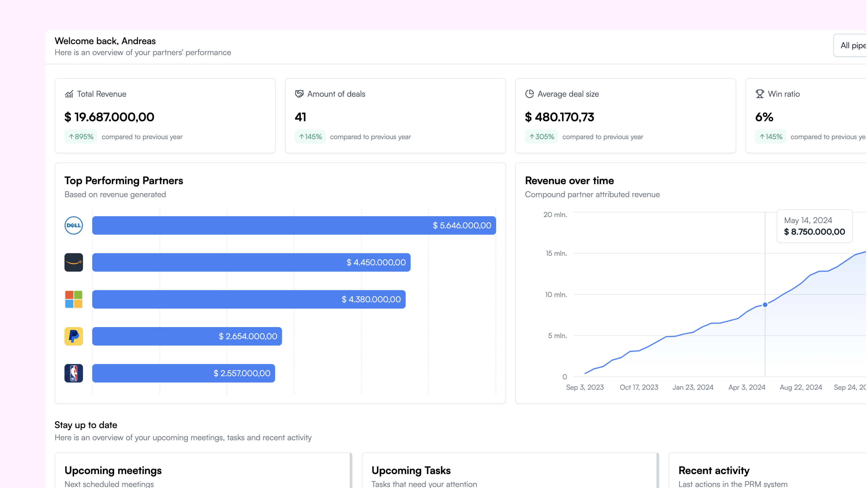Click the NBA partner logo
Screen dimensions: 868x488
coord(73,373)
